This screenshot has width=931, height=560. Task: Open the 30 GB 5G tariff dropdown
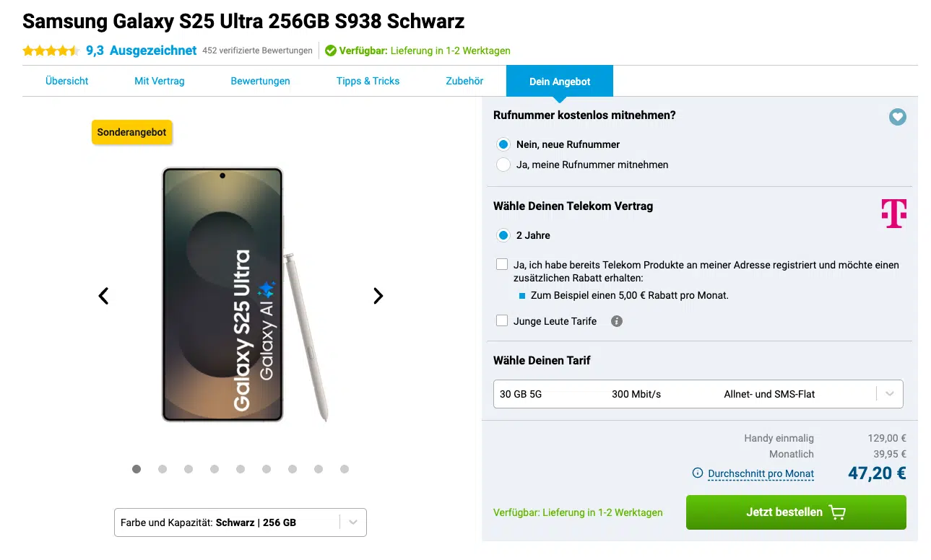click(890, 393)
